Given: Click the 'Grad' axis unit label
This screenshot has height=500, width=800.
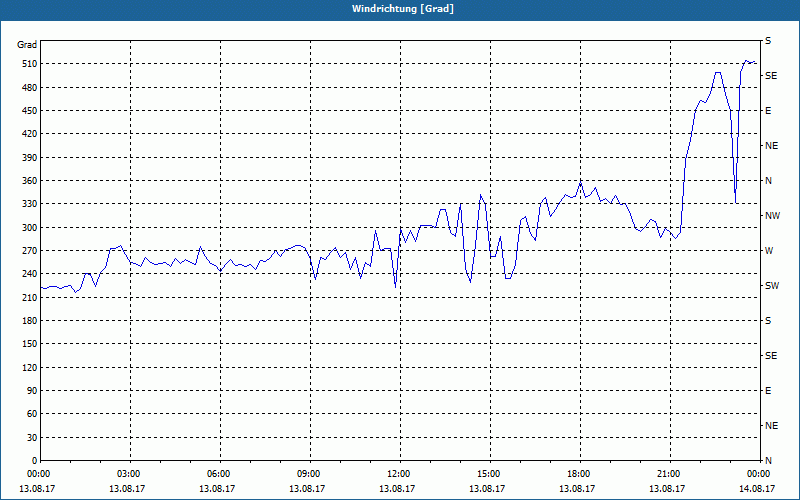Looking at the screenshot, I should (x=27, y=45).
